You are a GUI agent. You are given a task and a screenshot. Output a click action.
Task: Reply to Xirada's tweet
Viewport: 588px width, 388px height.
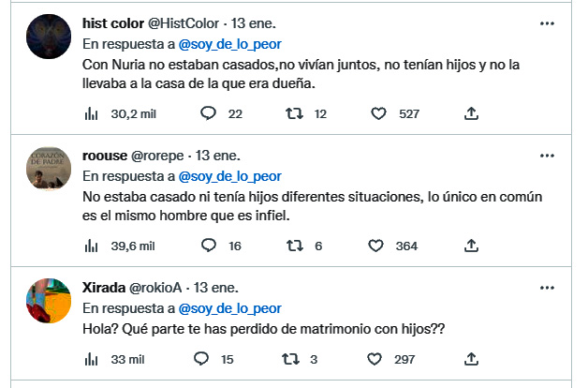coord(200,359)
